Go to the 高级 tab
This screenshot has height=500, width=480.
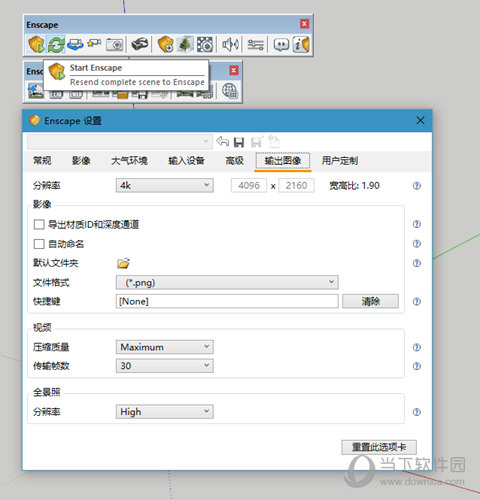pos(235,161)
